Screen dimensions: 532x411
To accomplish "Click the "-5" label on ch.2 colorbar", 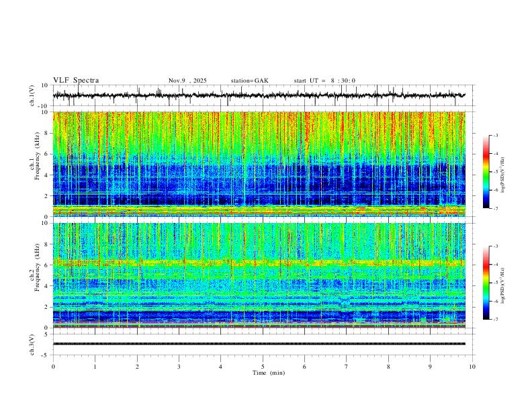I will [496, 283].
